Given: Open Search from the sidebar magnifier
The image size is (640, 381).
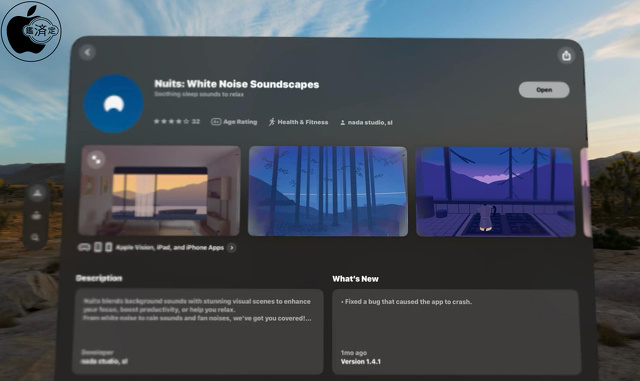Looking at the screenshot, I should [x=36, y=237].
